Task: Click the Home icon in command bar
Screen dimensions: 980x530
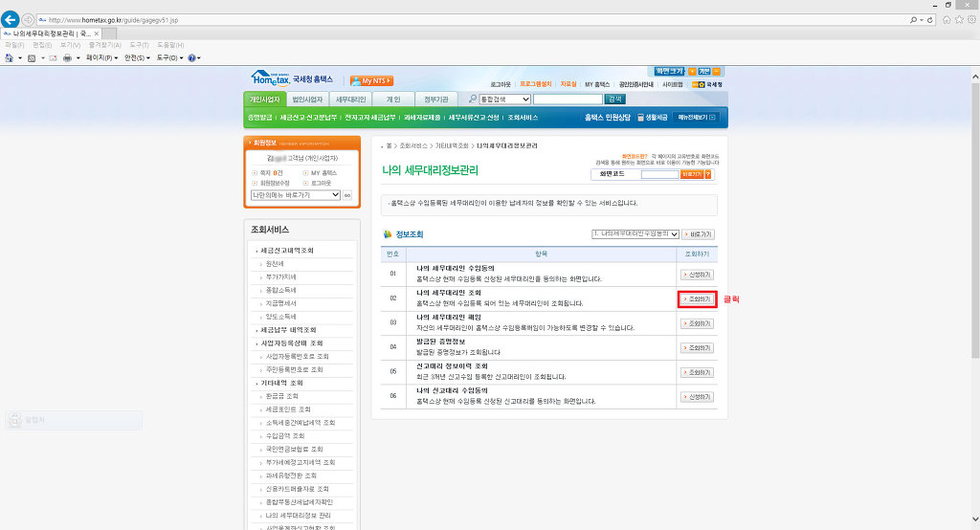Action: [x=9, y=58]
